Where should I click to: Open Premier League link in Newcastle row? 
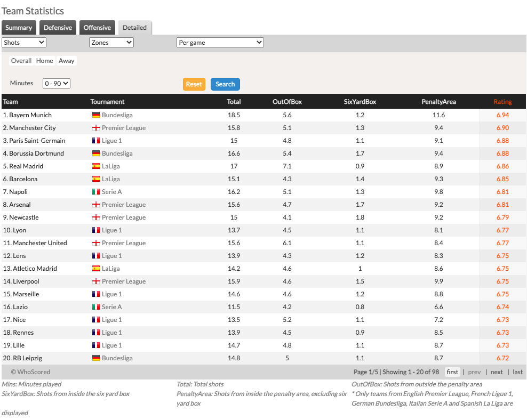click(124, 217)
